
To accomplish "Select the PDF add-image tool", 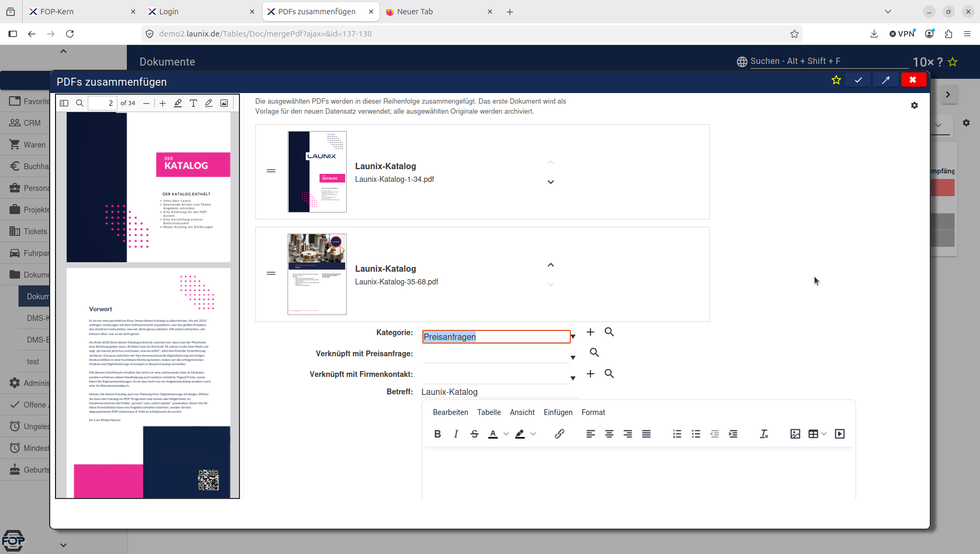I will pyautogui.click(x=224, y=103).
